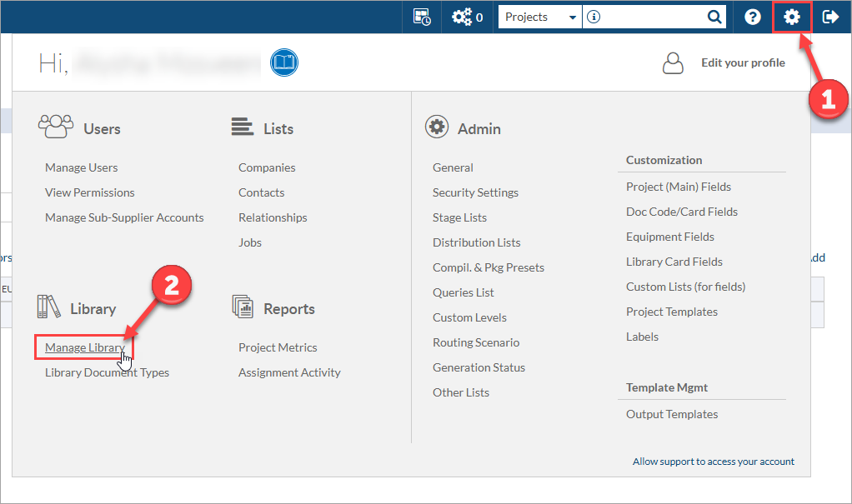Click the settings gear icon in top bar
The height and width of the screenshot is (504, 852).
[x=791, y=17]
